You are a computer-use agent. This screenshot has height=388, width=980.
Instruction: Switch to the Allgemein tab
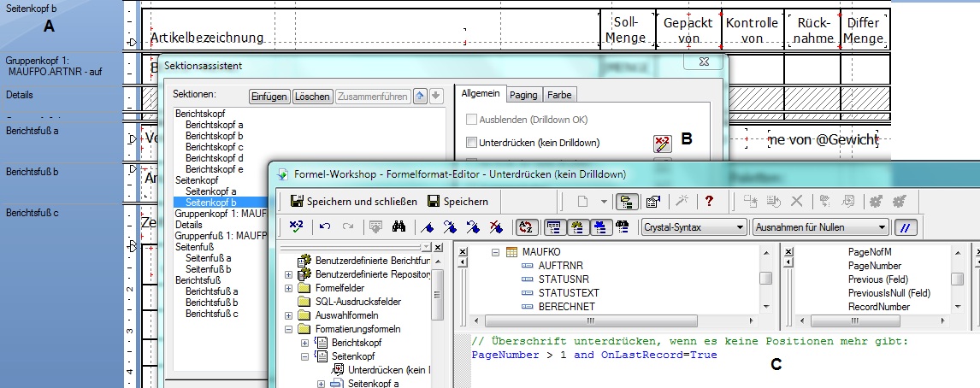(x=480, y=94)
